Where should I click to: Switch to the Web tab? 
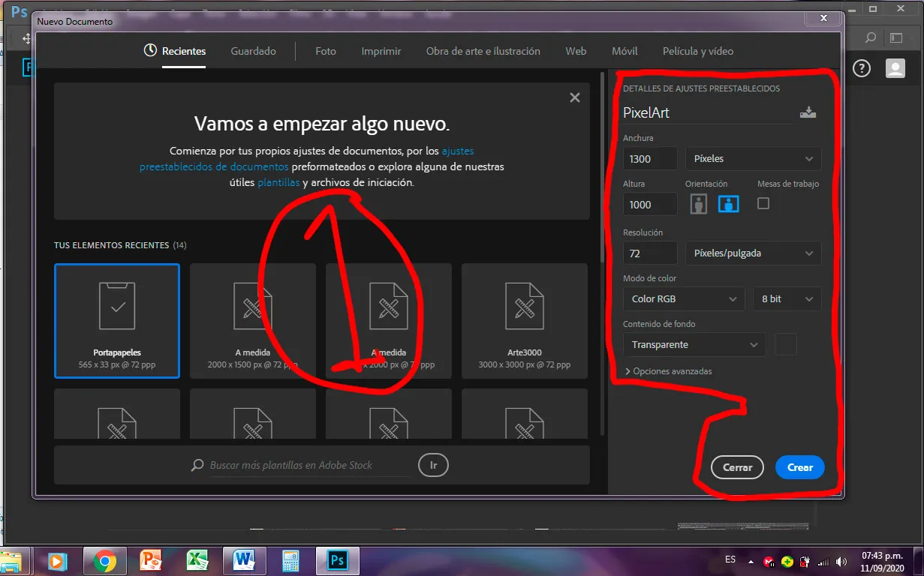(x=576, y=51)
